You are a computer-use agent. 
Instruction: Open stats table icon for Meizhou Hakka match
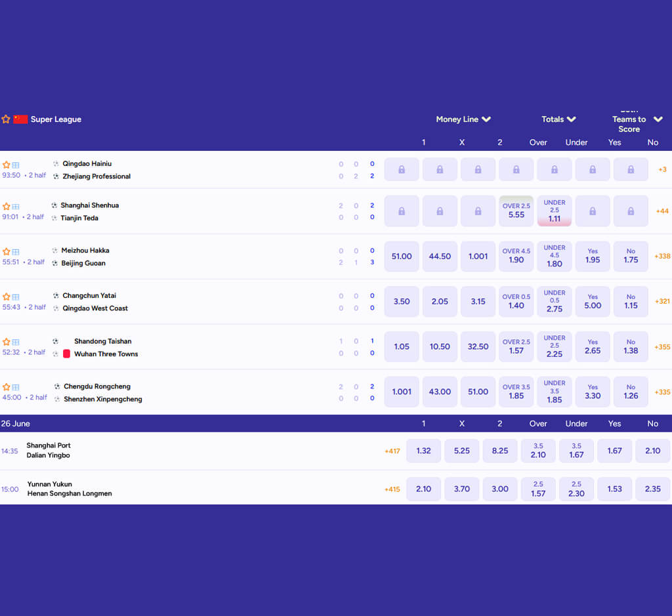point(16,252)
